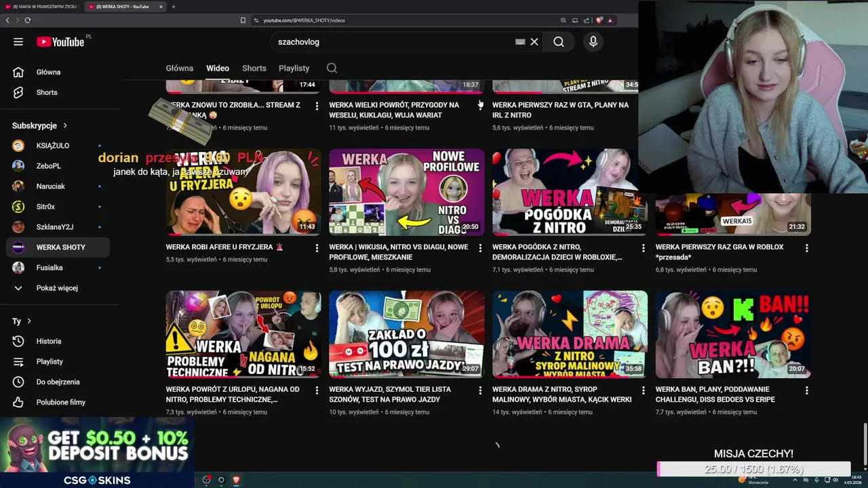
Task: Switch to the channel Główna tab
Action: click(x=180, y=68)
